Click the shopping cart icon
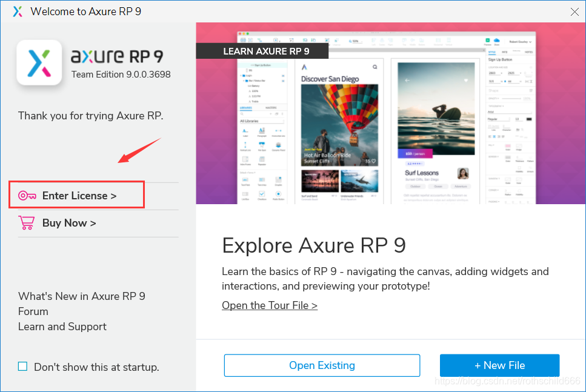This screenshot has width=586, height=392. pos(27,223)
